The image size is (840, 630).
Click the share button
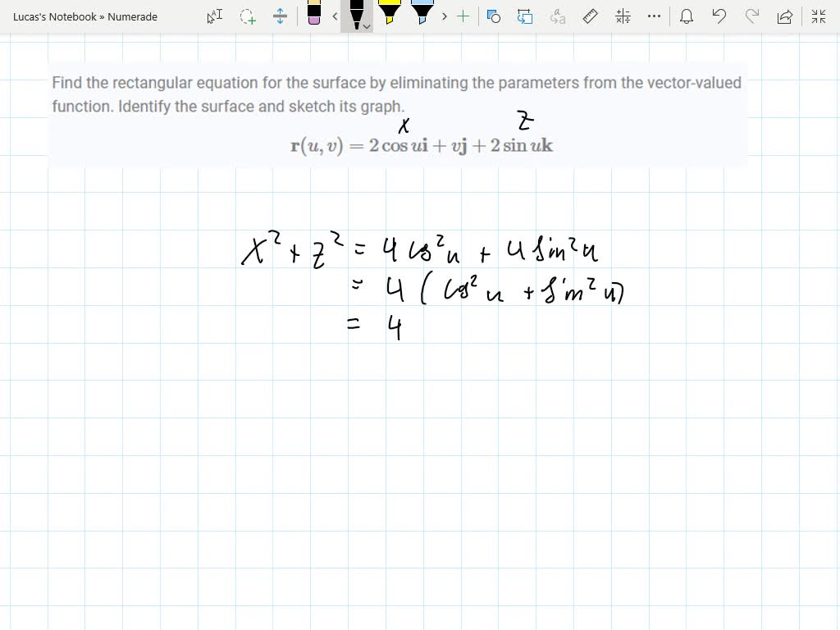783,16
